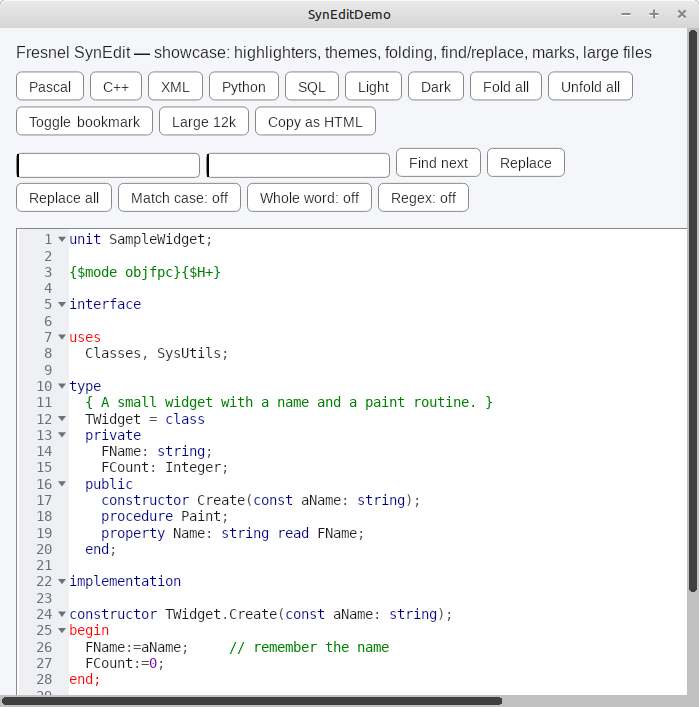This screenshot has width=699, height=707.
Task: Click 'procedure Paint;' on line 18
Action: (x=165, y=516)
